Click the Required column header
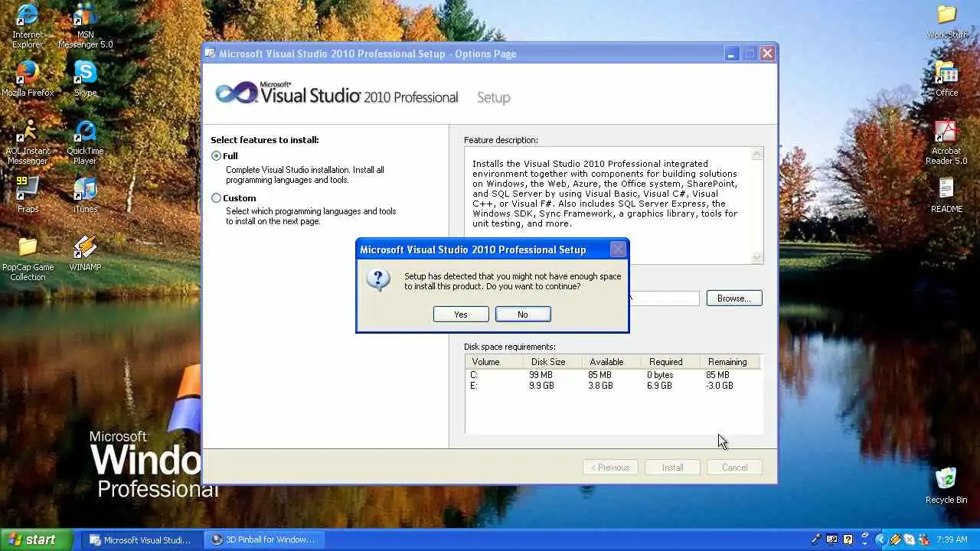The height and width of the screenshot is (551, 980). 670,362
